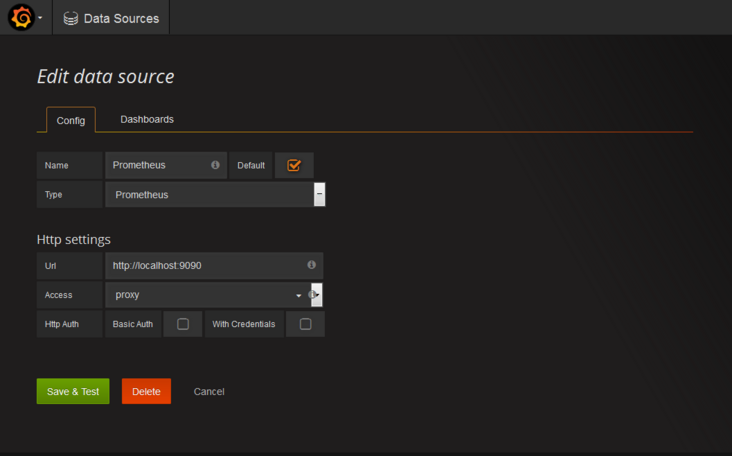Expand the Type dropdown showing Prometheus

coord(209,195)
